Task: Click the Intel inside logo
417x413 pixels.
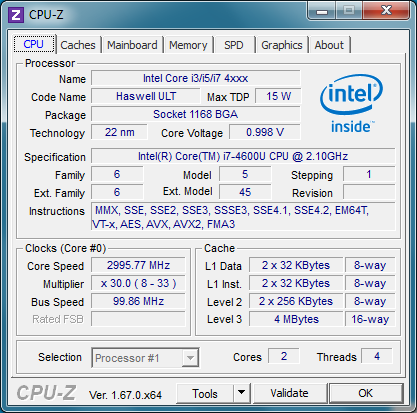Action: pyautogui.click(x=351, y=104)
